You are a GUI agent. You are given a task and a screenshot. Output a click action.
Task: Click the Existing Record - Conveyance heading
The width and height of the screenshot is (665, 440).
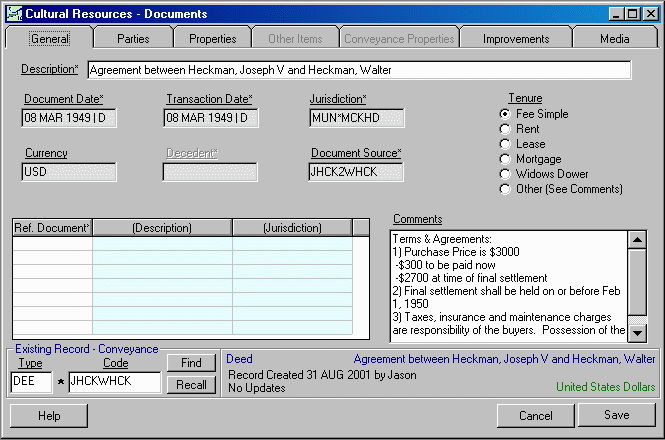[87, 349]
